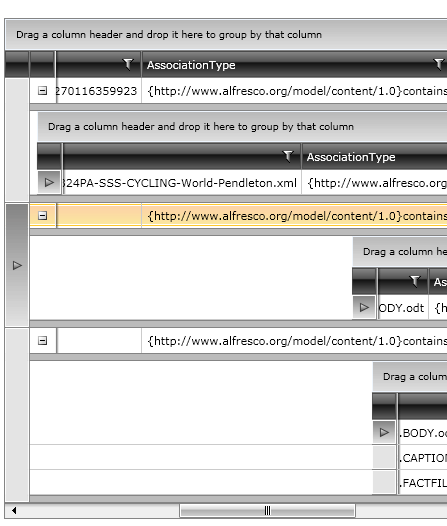Image resolution: width=447 pixels, height=526 pixels.
Task: Click alfresco contains cell in first row
Action: tap(294, 91)
